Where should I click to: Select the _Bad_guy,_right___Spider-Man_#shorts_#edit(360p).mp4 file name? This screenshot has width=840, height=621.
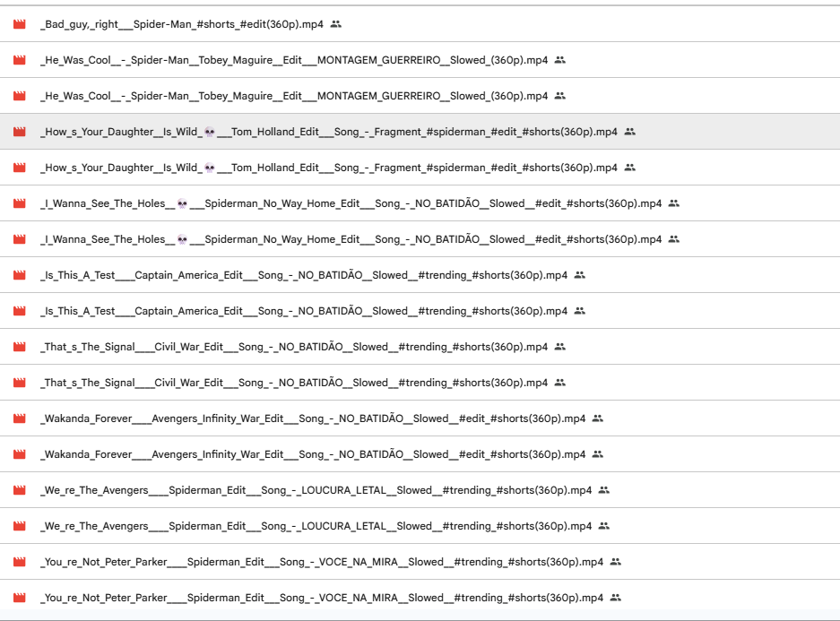click(x=182, y=24)
